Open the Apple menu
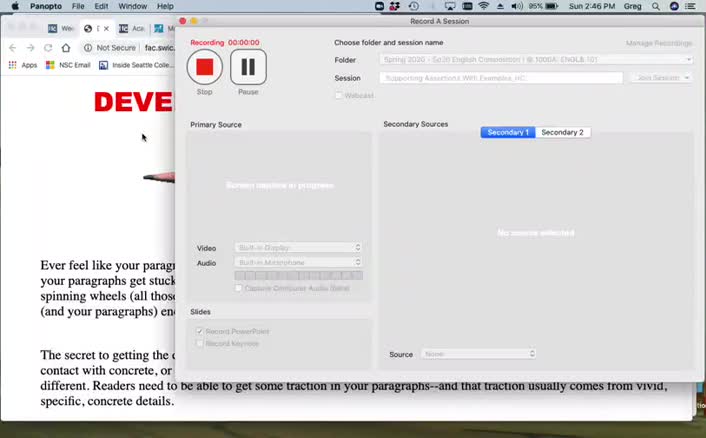 (x=14, y=6)
